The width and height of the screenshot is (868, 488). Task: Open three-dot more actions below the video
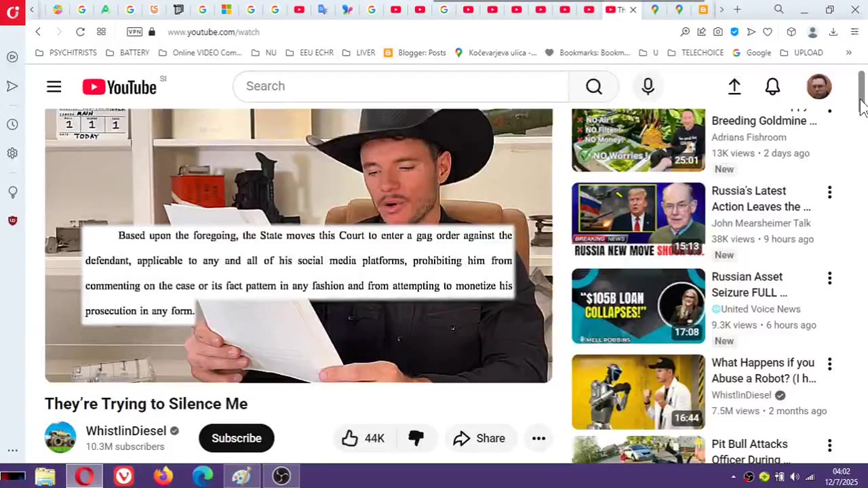click(x=538, y=439)
